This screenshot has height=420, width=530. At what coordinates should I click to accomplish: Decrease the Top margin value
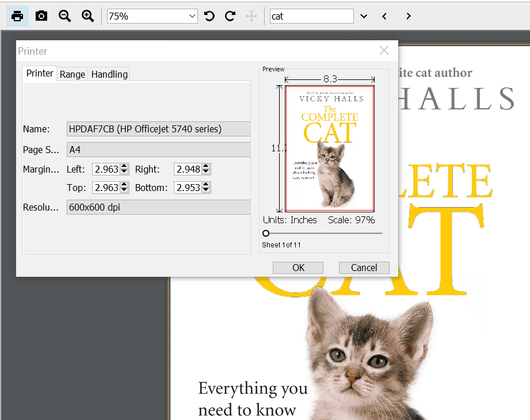[x=124, y=190]
